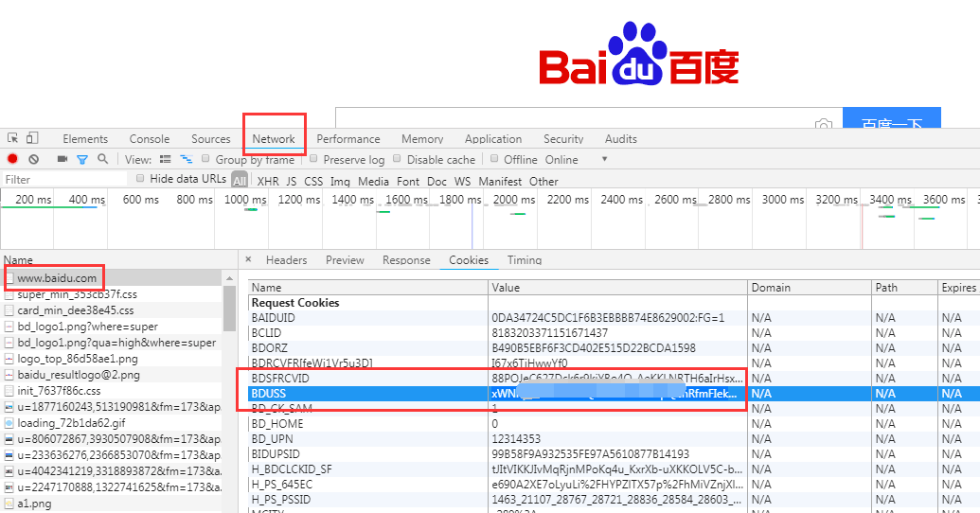Select the large request rows view icon
This screenshot has width=980, height=513.
(x=165, y=159)
